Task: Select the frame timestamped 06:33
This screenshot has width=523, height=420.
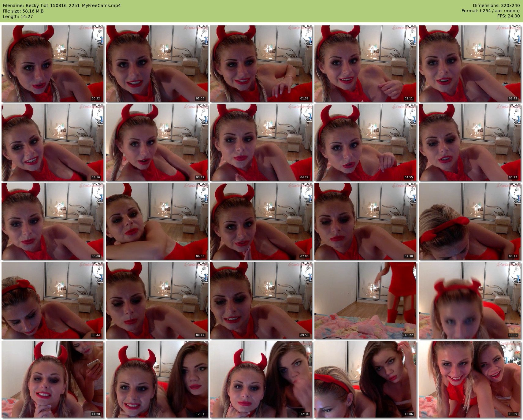Action: tap(157, 221)
